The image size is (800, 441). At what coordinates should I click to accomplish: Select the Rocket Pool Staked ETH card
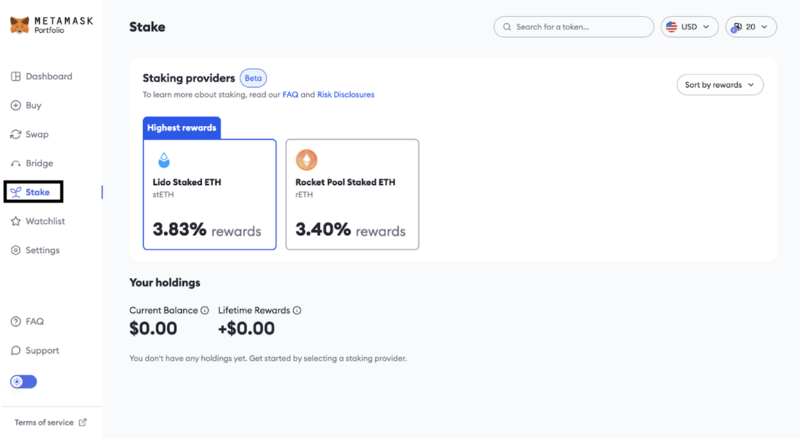352,194
